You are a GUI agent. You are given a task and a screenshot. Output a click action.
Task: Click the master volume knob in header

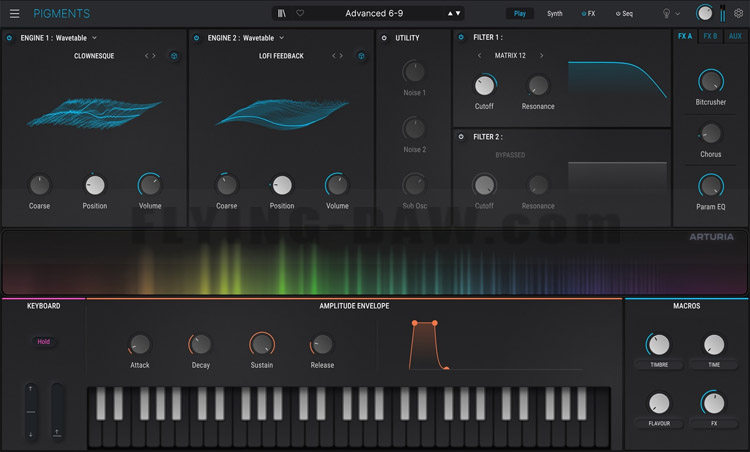704,13
